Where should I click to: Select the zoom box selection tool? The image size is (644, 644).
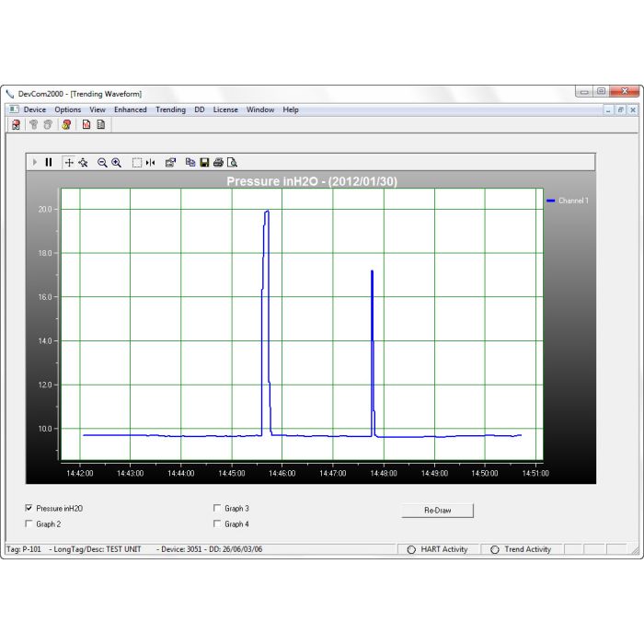click(136, 162)
